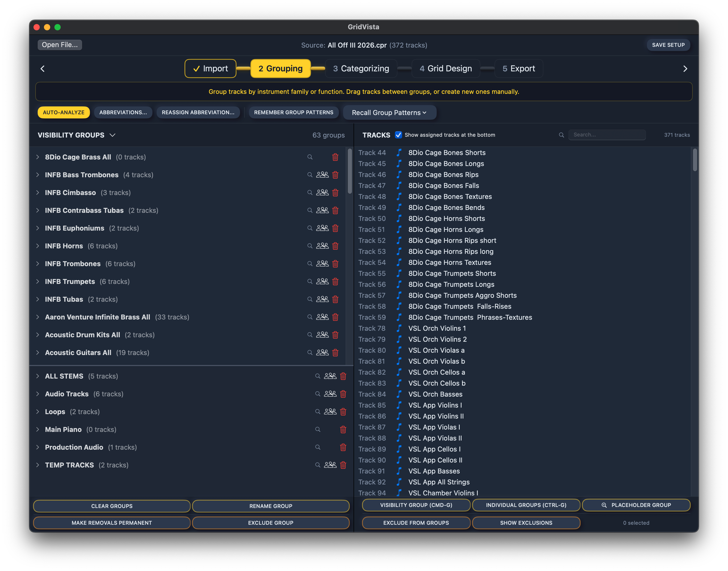728x571 pixels.
Task: Click the visibility groups list scrollbar
Action: [349, 171]
